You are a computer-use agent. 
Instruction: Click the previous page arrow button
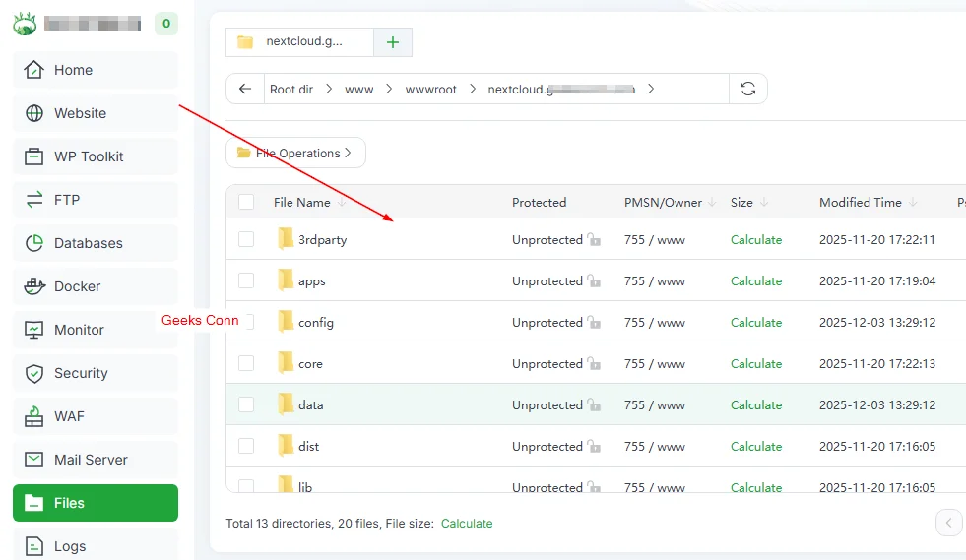[x=948, y=523]
